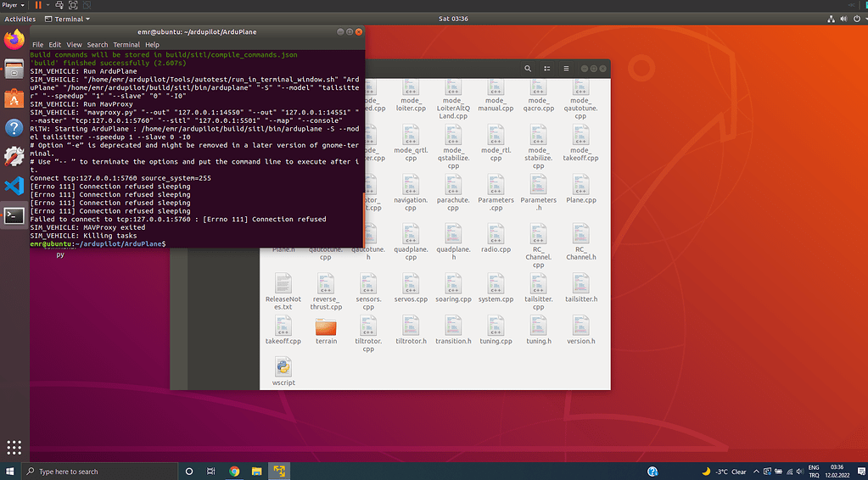Open the Help icon in the dock
868x480 pixels.
(14, 127)
